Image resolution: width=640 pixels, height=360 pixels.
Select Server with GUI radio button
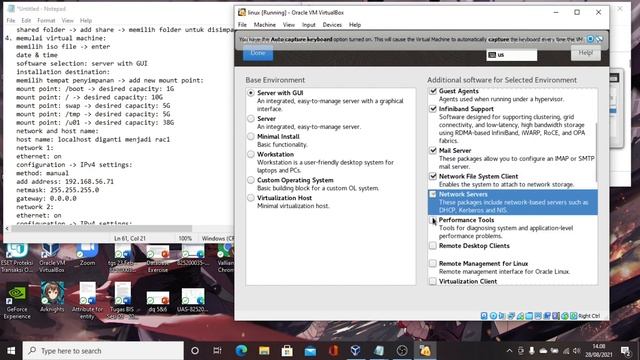251,93
